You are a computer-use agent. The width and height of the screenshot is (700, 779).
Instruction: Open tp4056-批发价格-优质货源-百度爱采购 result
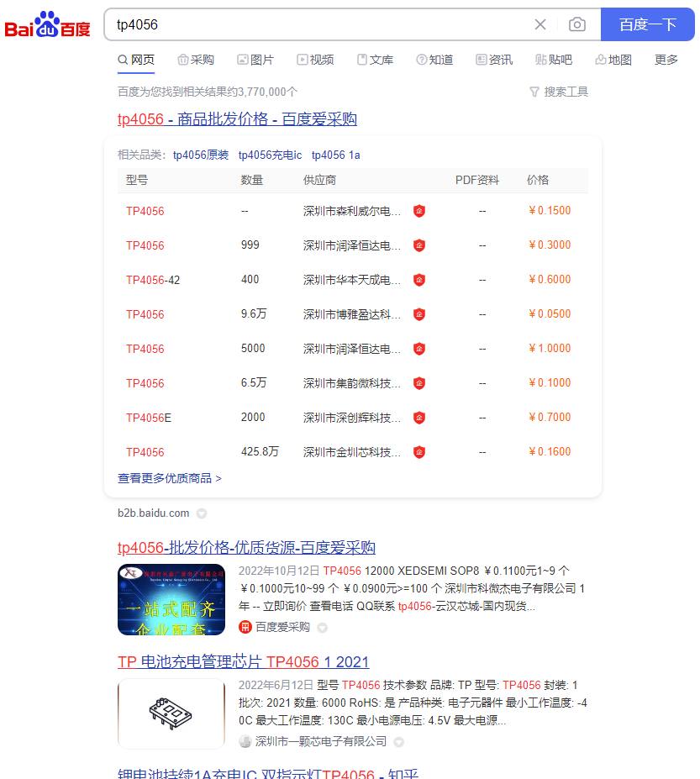[x=246, y=548]
